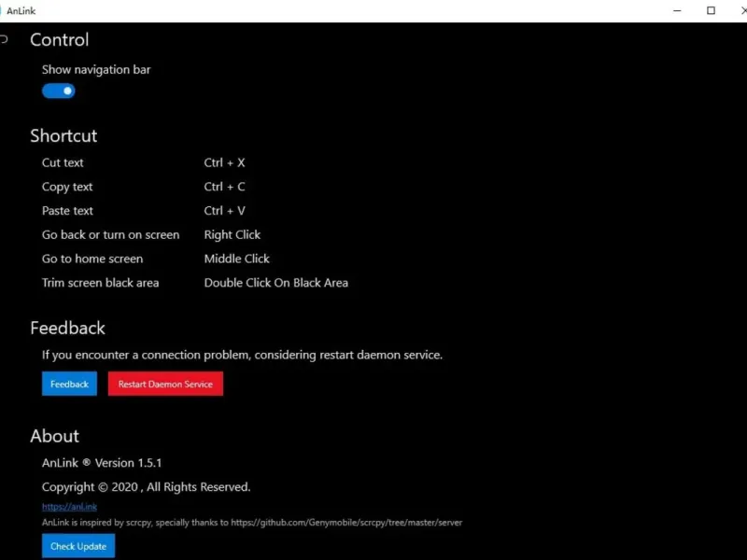The width and height of the screenshot is (747, 560).
Task: Minimize the AnLink window
Action: pos(677,10)
